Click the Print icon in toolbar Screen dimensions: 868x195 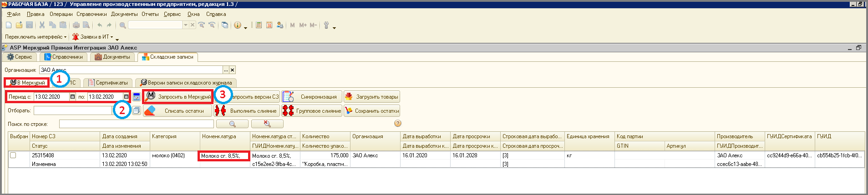(x=76, y=25)
